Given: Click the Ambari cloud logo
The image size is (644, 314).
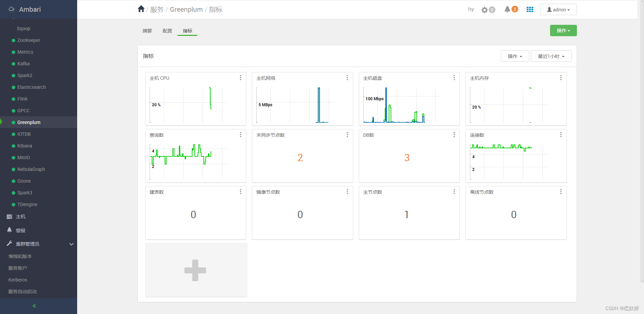Looking at the screenshot, I should pyautogui.click(x=12, y=9).
